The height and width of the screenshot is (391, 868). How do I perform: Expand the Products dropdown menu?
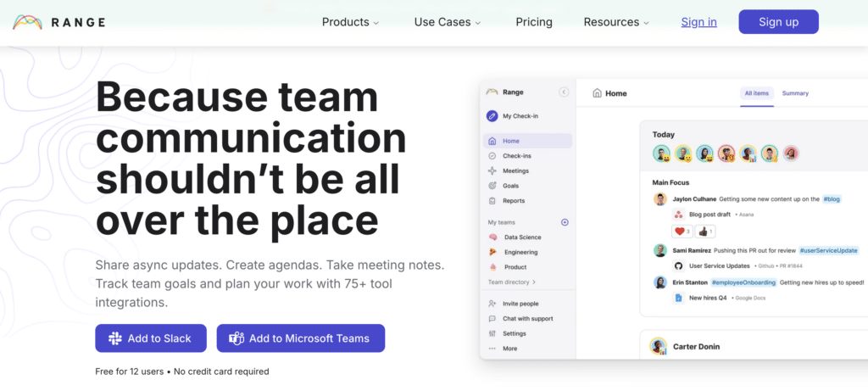[350, 22]
